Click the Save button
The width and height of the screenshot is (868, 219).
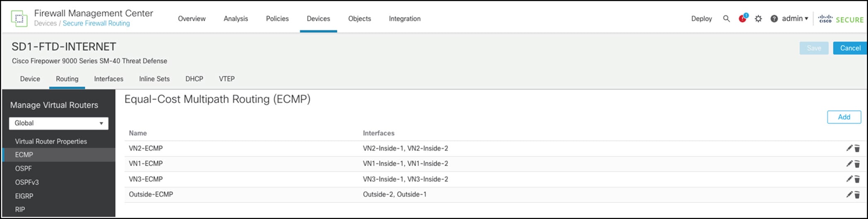pyautogui.click(x=814, y=48)
